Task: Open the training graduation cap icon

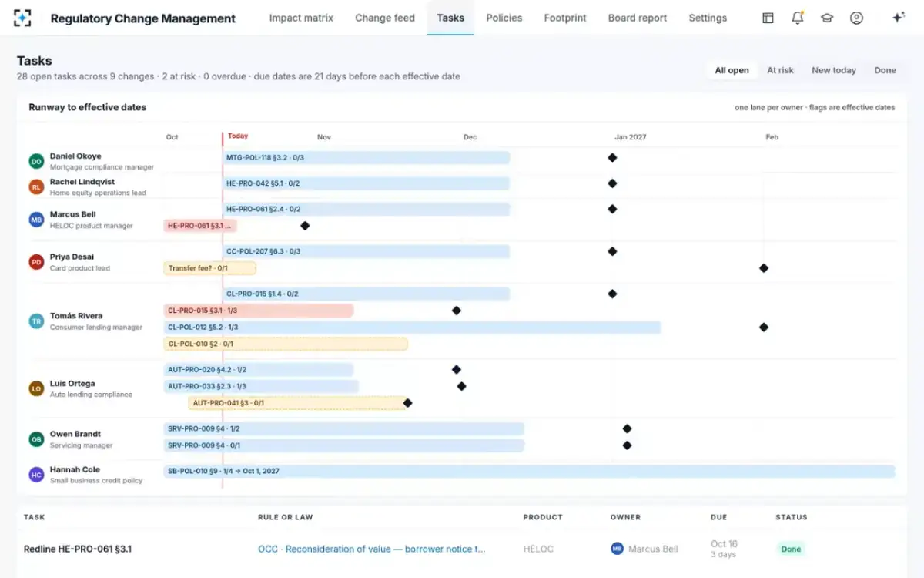Action: (827, 18)
